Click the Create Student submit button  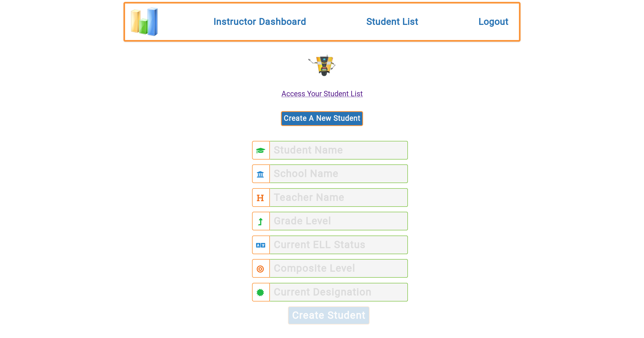[329, 315]
